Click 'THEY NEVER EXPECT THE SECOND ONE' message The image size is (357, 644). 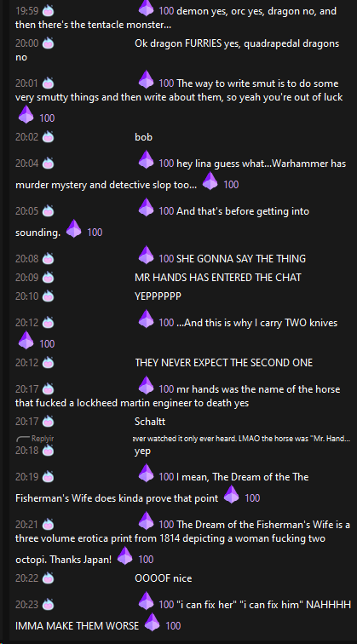[223, 363]
